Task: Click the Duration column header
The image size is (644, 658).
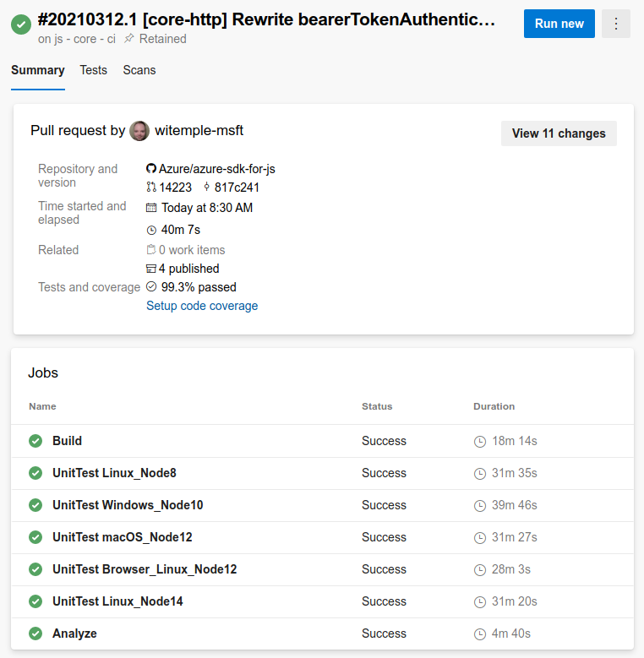Action: [494, 406]
